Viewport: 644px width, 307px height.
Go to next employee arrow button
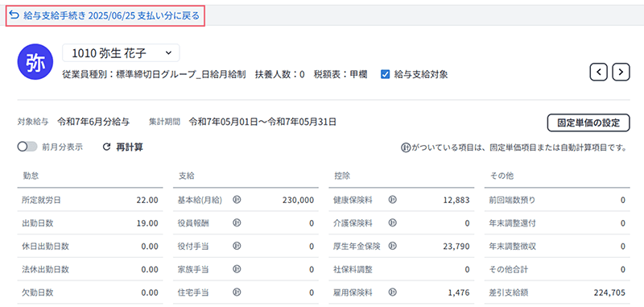pos(621,73)
